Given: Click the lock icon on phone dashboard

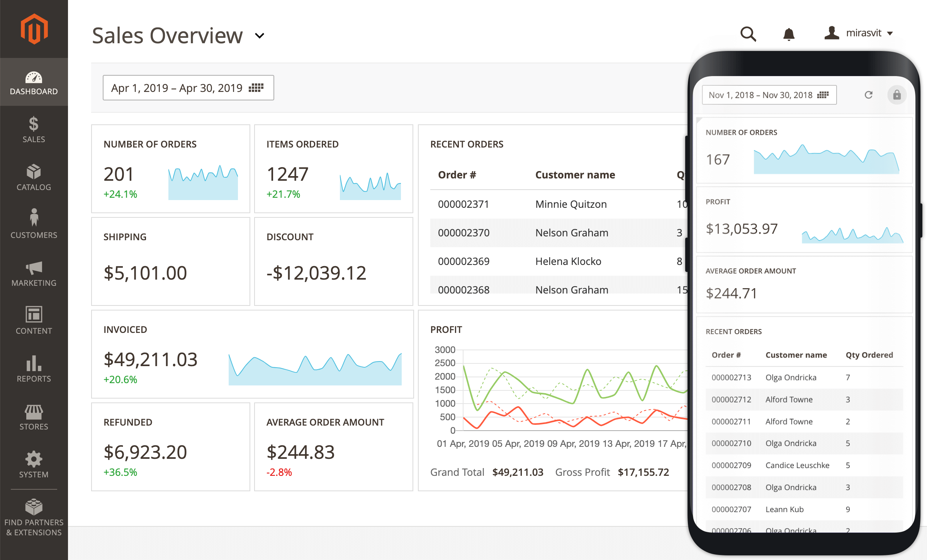Looking at the screenshot, I should tap(897, 95).
